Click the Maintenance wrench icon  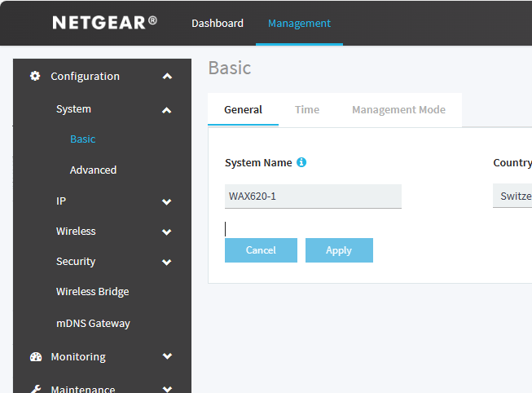[35, 389]
